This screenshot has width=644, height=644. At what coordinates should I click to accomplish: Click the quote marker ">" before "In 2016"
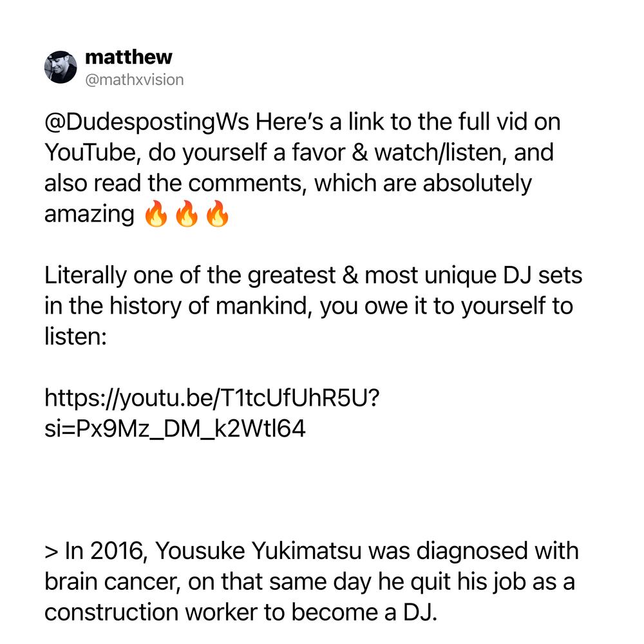(x=52, y=551)
